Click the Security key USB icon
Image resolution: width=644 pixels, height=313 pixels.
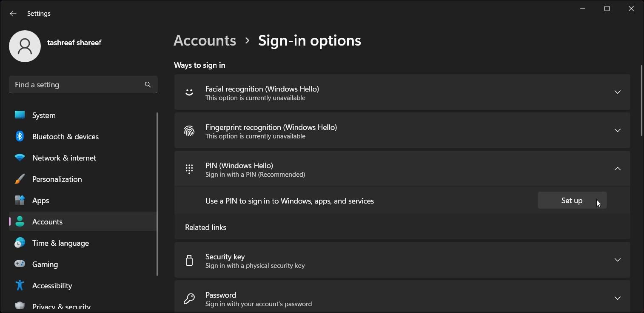(x=189, y=260)
